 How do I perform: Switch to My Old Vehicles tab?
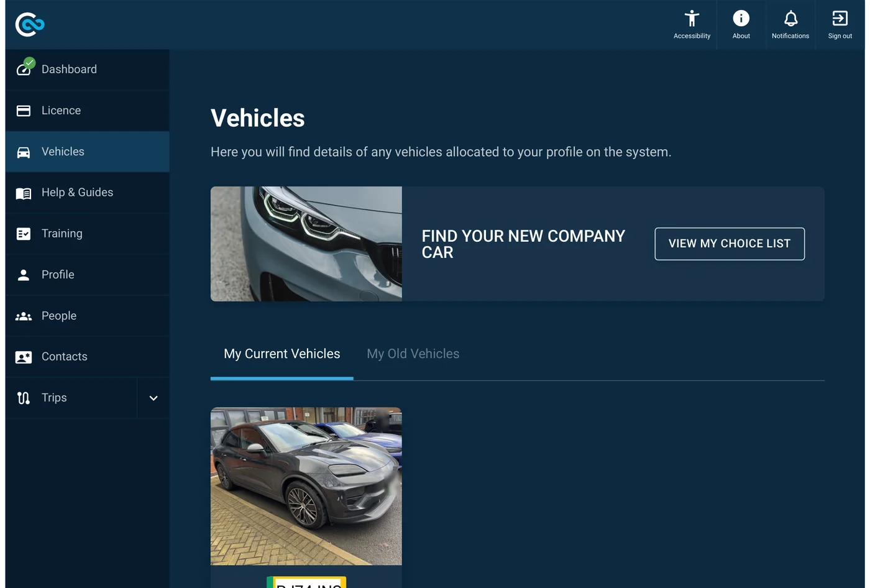413,354
